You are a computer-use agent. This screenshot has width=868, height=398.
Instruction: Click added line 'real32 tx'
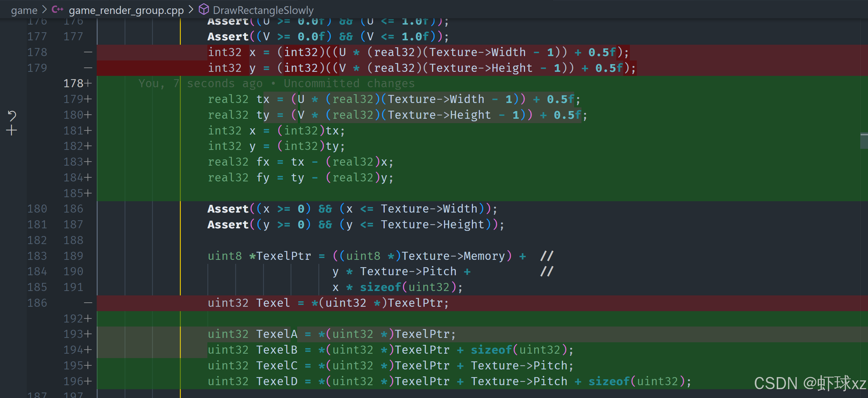(x=394, y=99)
